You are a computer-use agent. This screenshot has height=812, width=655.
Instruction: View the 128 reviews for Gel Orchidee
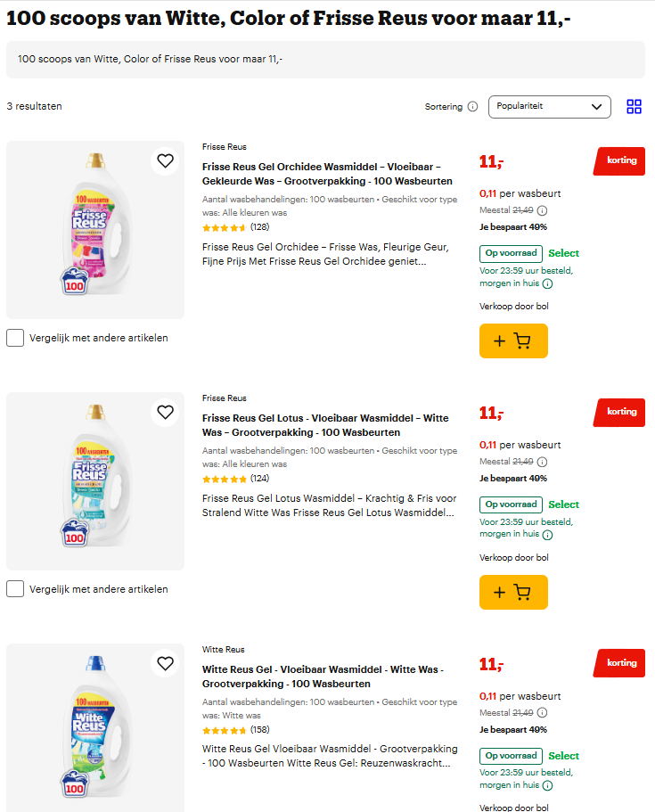(x=260, y=227)
